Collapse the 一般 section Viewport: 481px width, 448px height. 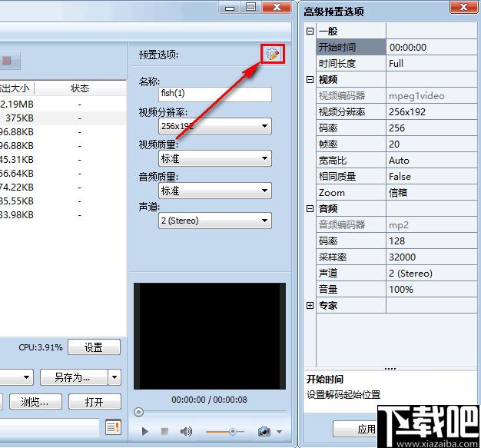tap(310, 32)
